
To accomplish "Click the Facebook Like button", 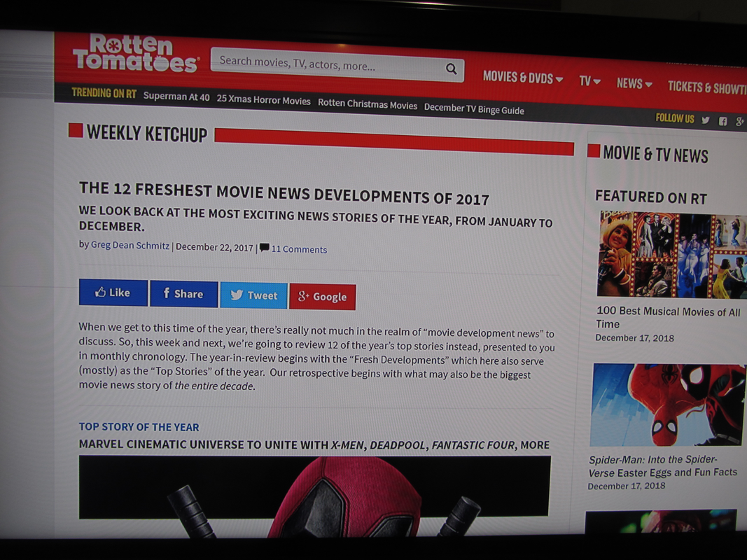I will 113,293.
